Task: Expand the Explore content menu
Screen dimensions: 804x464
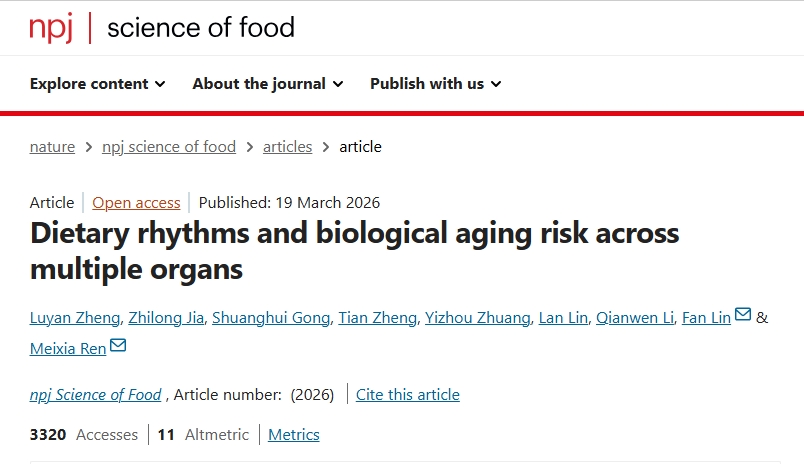Action: point(97,84)
